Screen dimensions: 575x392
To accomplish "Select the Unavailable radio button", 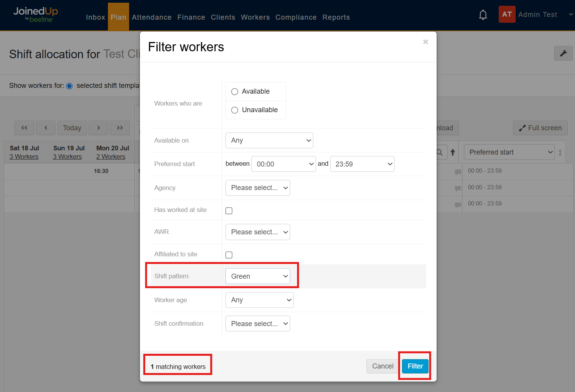I will [235, 110].
